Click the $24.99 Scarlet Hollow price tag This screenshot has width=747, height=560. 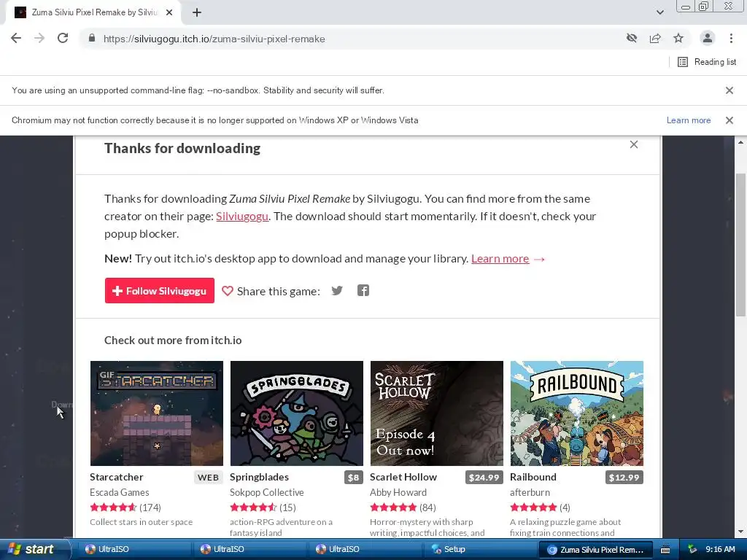(484, 478)
